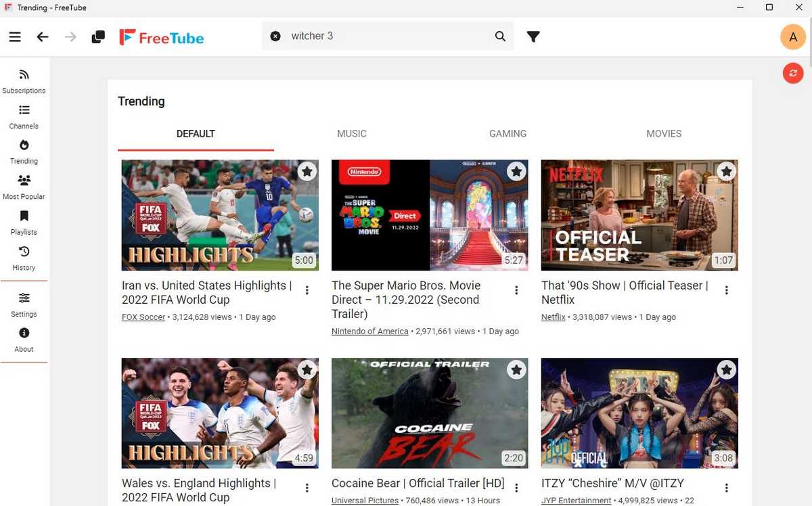Play the Iran vs. United States thumbnail
The height and width of the screenshot is (506, 812).
coord(220,215)
